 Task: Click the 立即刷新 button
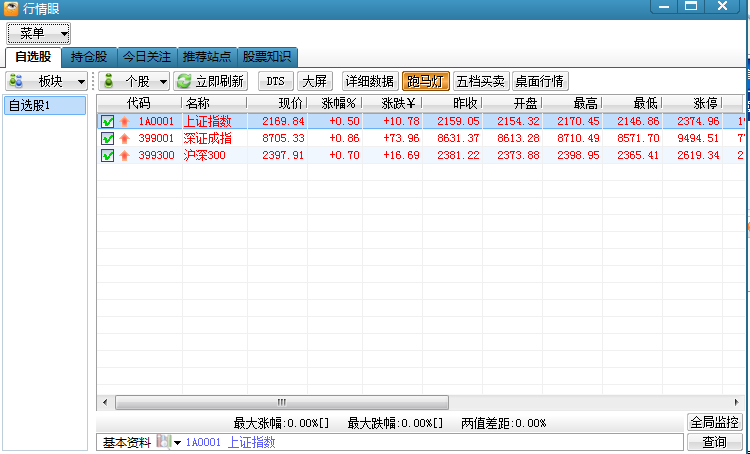click(x=210, y=81)
